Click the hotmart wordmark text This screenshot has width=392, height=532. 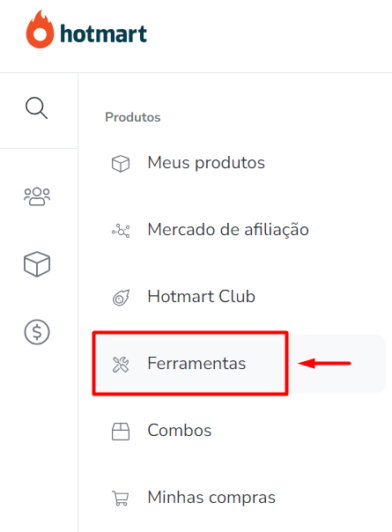[104, 33]
